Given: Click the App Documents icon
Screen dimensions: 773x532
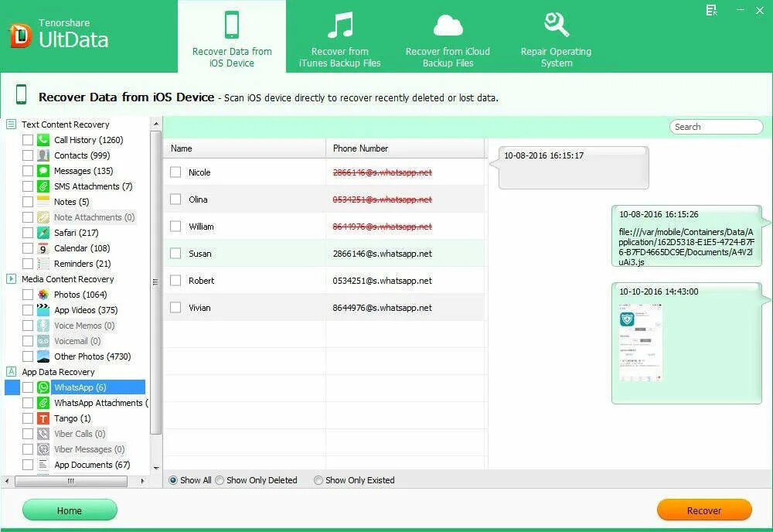Looking at the screenshot, I should (x=43, y=465).
